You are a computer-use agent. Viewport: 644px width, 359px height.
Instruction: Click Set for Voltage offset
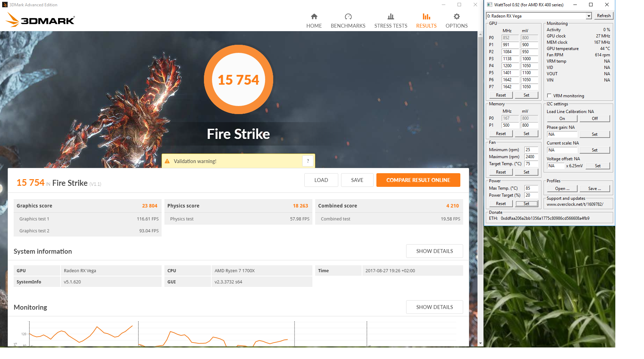point(598,166)
